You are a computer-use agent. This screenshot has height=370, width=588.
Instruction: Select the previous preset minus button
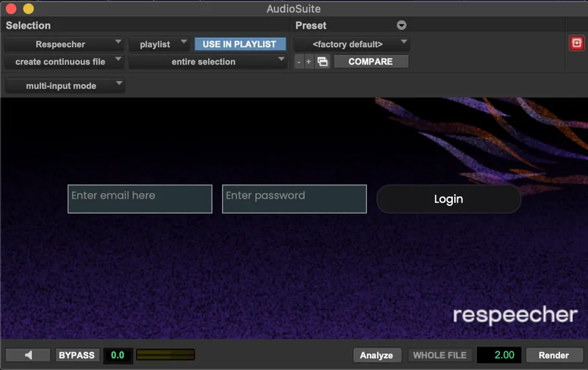(x=298, y=62)
